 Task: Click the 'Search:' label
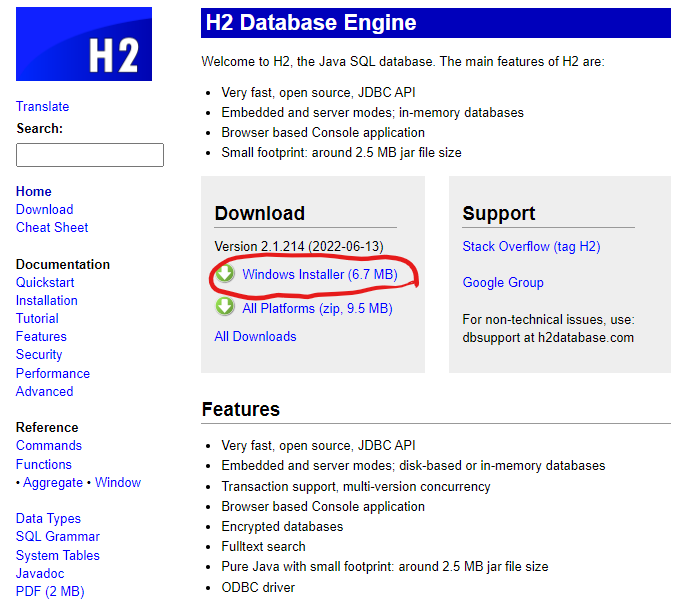(x=39, y=128)
